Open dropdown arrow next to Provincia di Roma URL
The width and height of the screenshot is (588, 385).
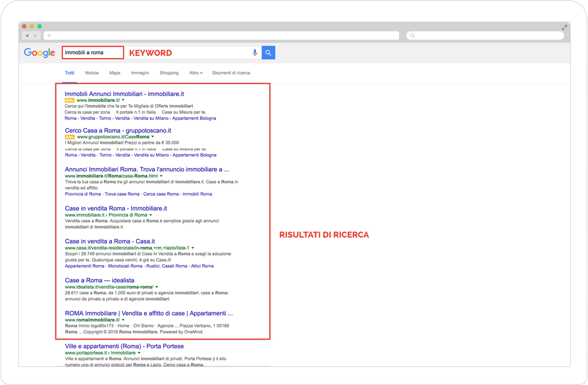(x=151, y=215)
